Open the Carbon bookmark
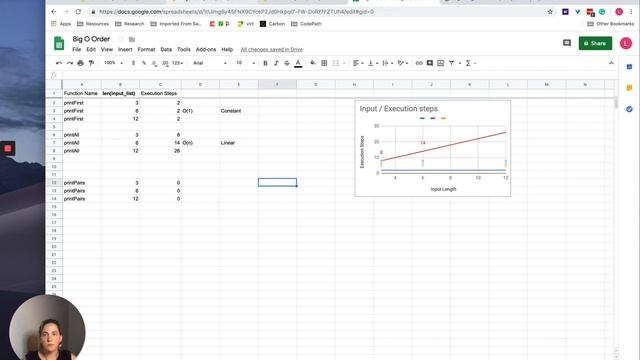The image size is (640, 360). pos(272,24)
